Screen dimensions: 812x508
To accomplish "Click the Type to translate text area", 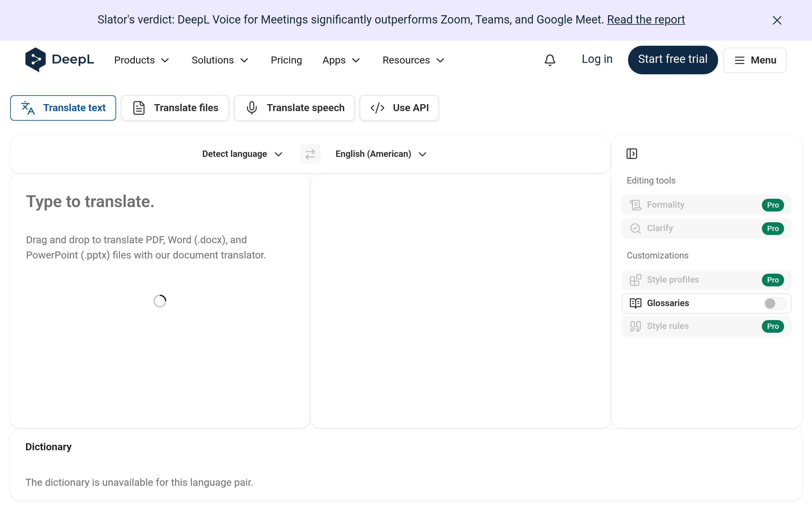I will pos(160,301).
